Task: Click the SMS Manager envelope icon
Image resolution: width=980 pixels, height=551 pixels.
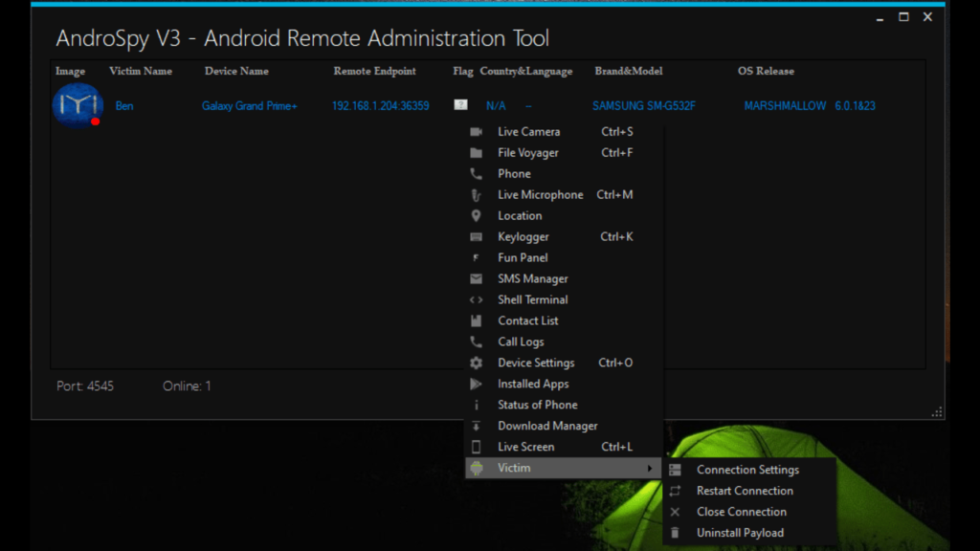Action: pos(477,278)
